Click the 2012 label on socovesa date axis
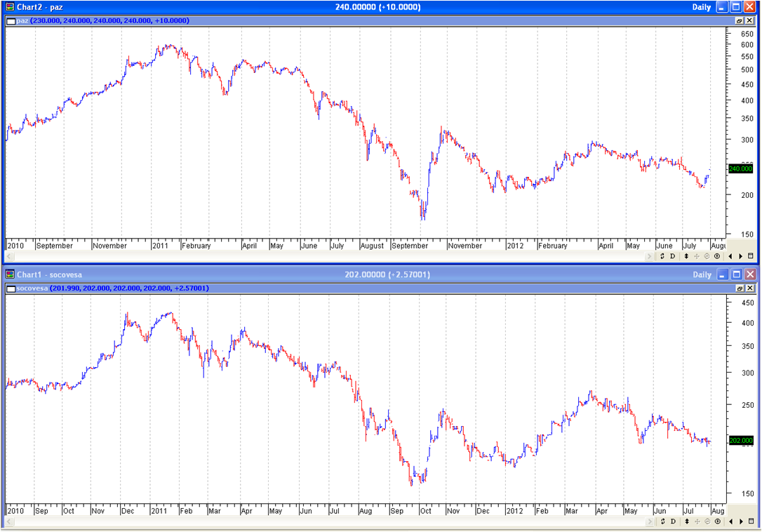 [514, 511]
